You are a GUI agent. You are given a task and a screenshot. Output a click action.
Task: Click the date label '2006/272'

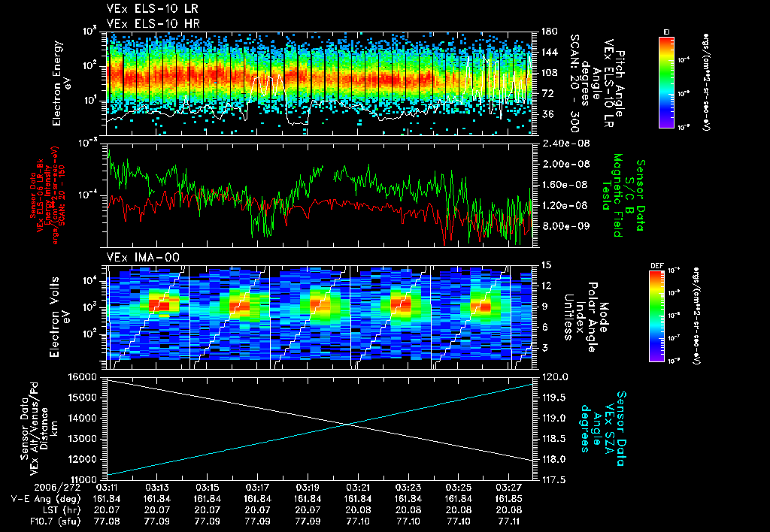pyautogui.click(x=57, y=488)
